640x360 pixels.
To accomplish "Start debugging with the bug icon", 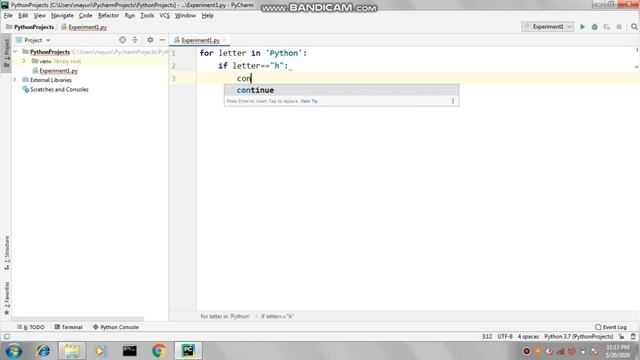I will pyautogui.click(x=595, y=27).
